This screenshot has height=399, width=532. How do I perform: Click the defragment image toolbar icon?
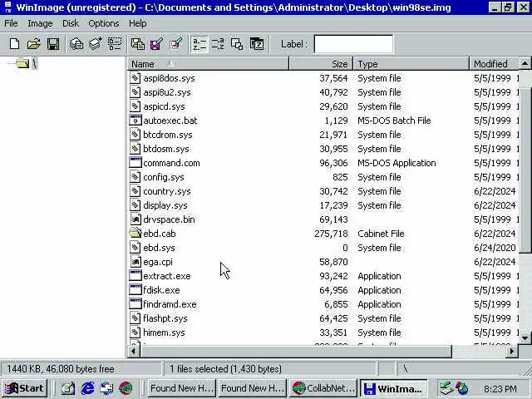(x=257, y=44)
